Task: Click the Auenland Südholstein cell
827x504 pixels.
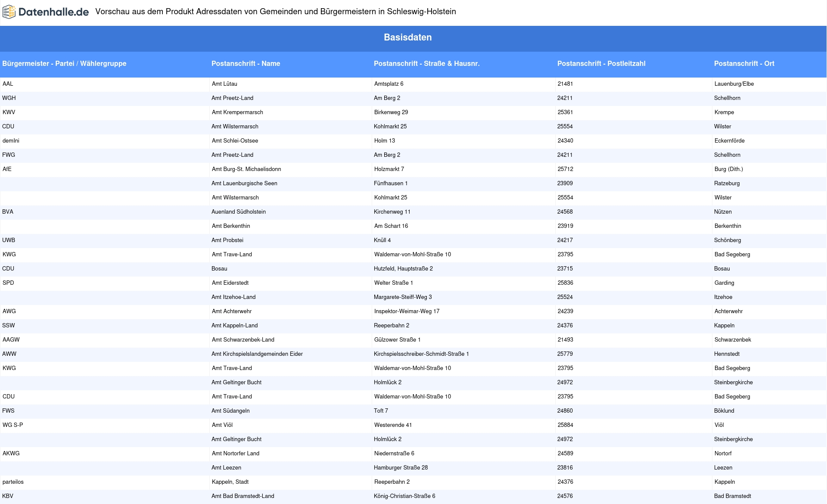Action: (239, 212)
